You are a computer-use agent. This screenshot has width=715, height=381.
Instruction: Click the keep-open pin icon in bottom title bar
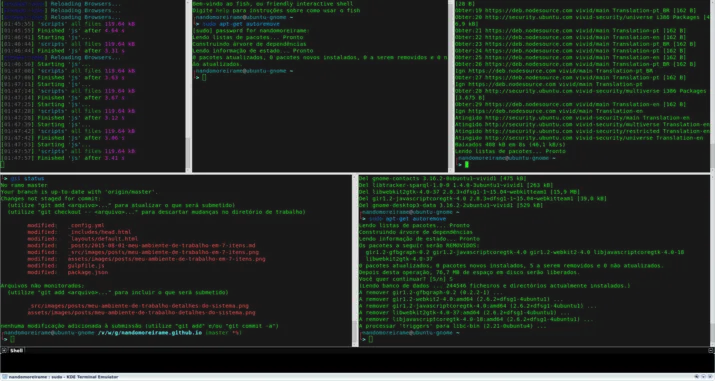tap(696, 377)
